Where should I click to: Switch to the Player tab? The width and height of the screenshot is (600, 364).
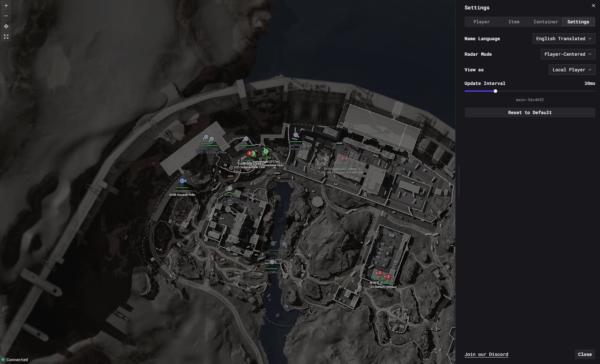coord(481,22)
